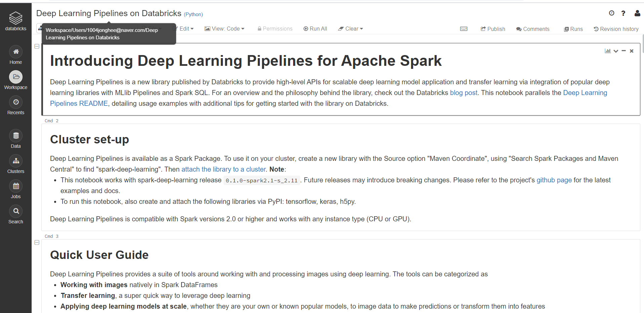Open the schedule clock icon at top right

coord(611,13)
